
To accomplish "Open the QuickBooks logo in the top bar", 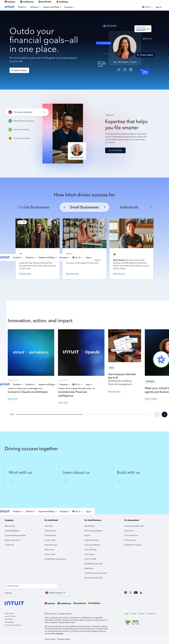I will pos(45,2).
